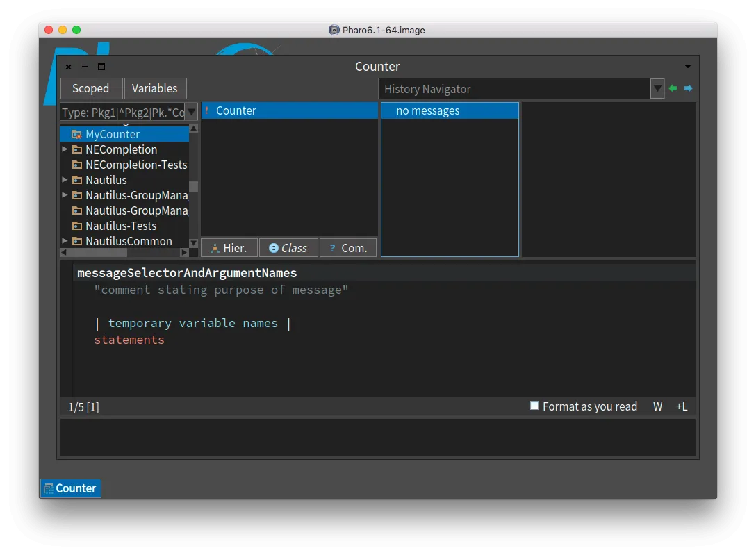Toggle Com. comment button
The image size is (756, 555).
[347, 247]
